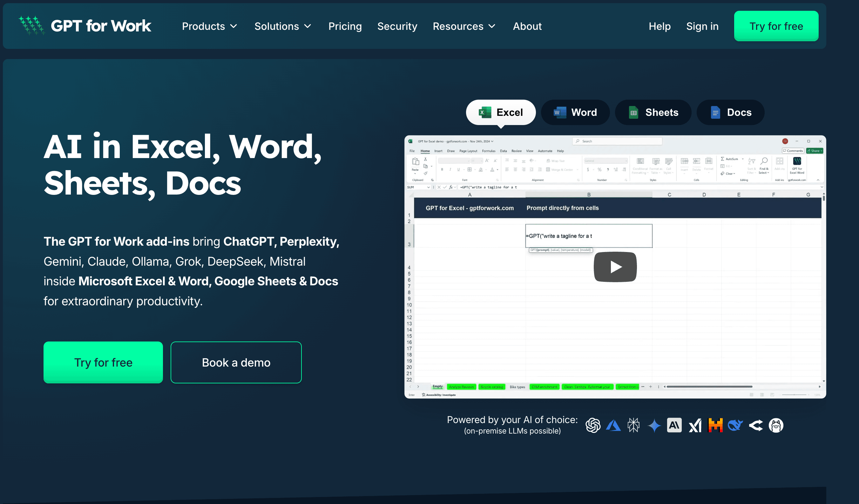Expand the Solutions menu

click(283, 26)
